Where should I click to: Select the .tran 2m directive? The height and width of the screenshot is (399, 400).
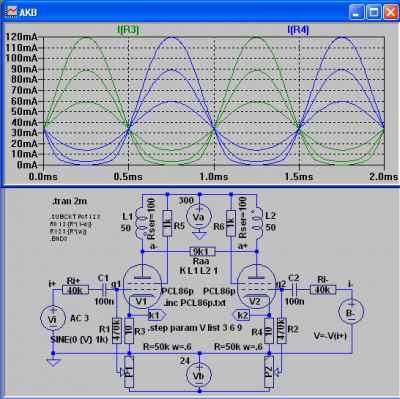69,201
